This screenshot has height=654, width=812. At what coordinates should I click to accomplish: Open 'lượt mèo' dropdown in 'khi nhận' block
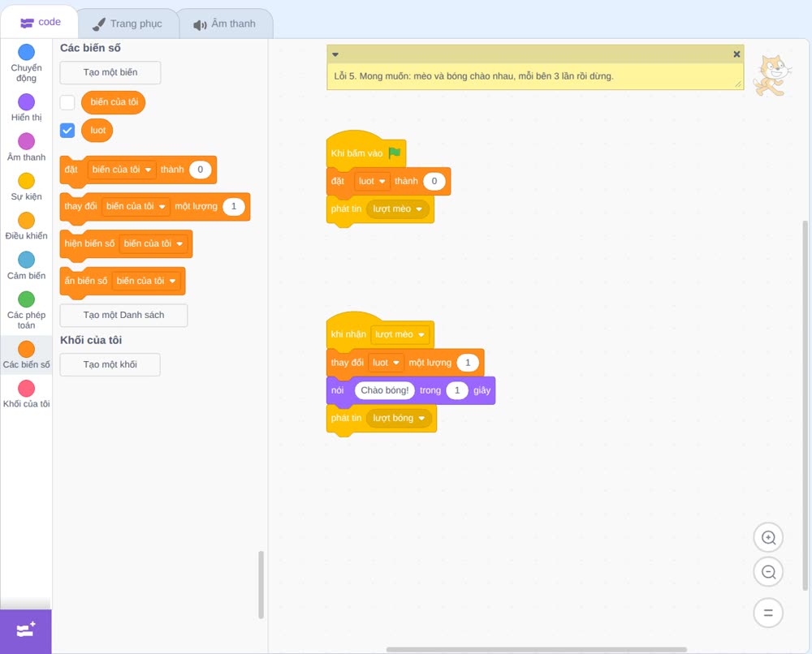(x=400, y=335)
